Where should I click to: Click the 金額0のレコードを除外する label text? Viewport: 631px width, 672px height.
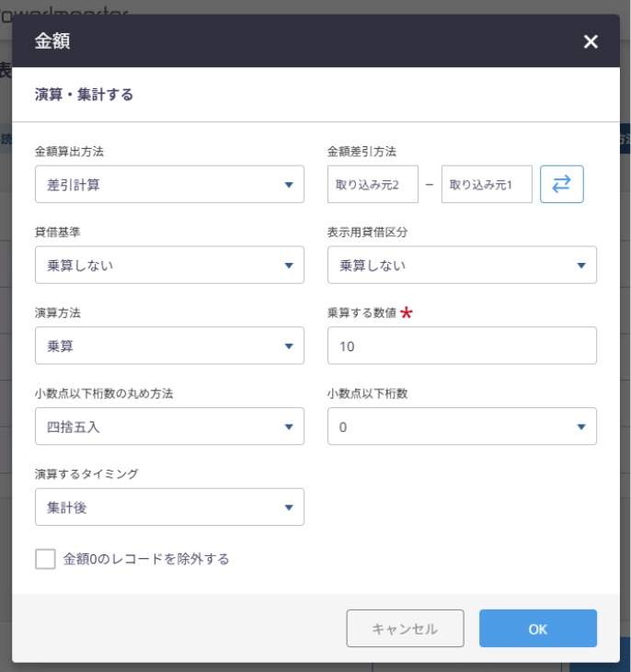tap(146, 559)
